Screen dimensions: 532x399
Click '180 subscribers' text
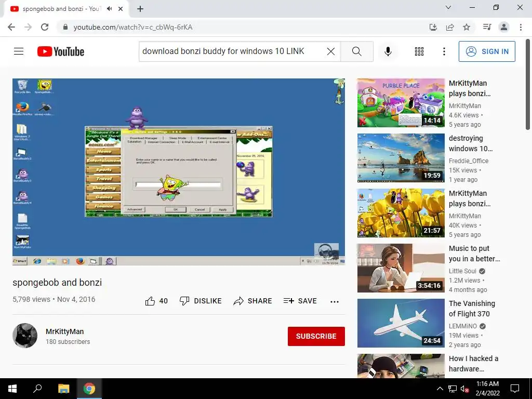tap(68, 342)
